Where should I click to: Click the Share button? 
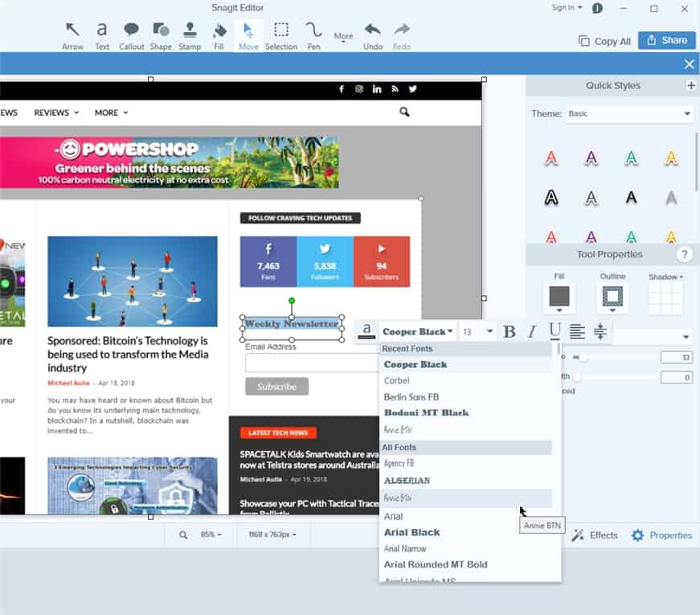point(666,41)
